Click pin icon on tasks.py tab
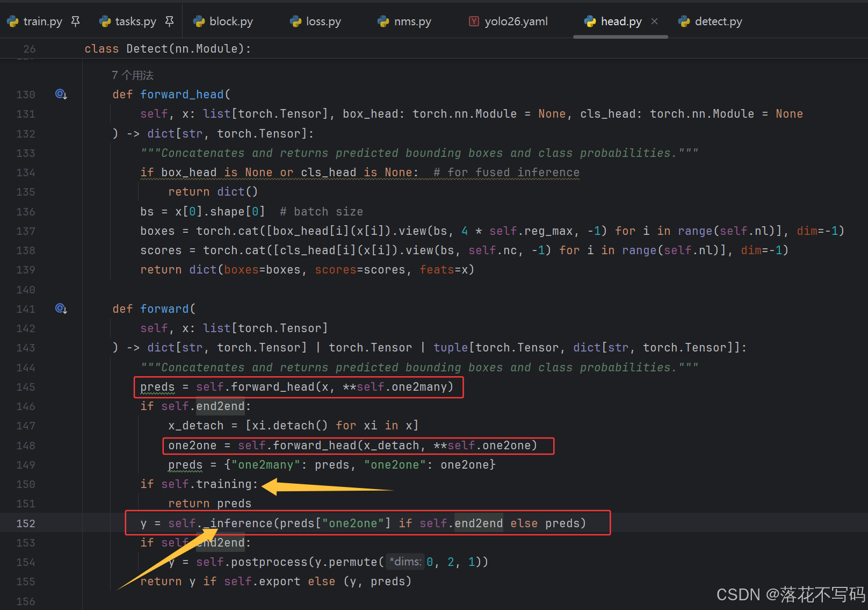This screenshot has height=610, width=868. point(169,21)
